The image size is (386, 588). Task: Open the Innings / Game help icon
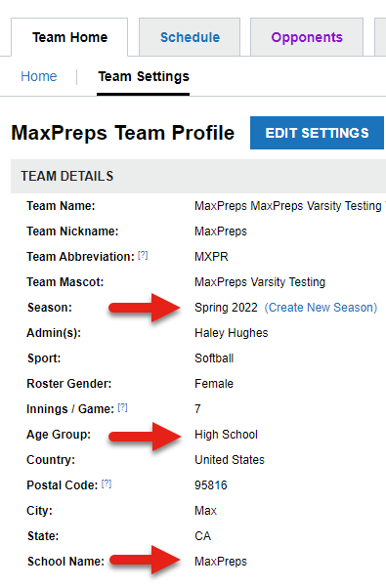123,407
